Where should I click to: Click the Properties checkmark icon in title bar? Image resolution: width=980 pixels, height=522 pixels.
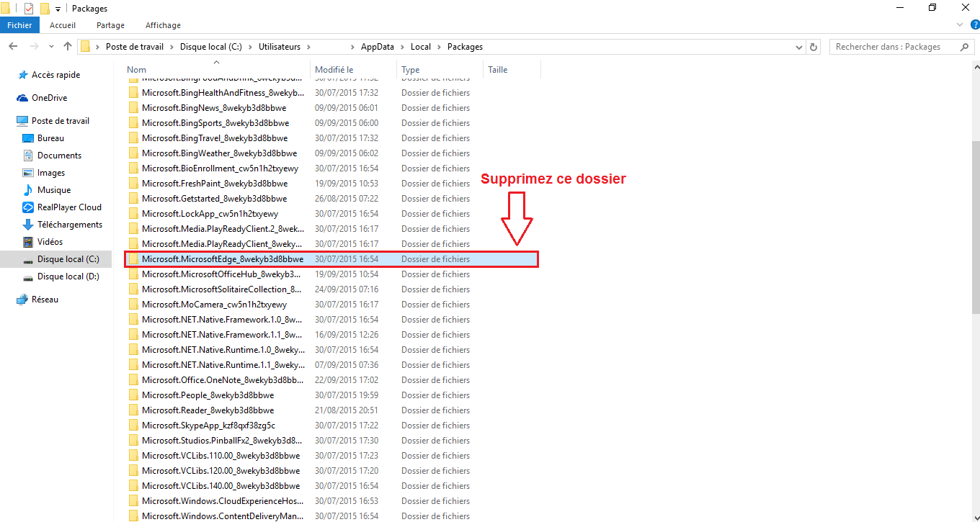[x=29, y=9]
